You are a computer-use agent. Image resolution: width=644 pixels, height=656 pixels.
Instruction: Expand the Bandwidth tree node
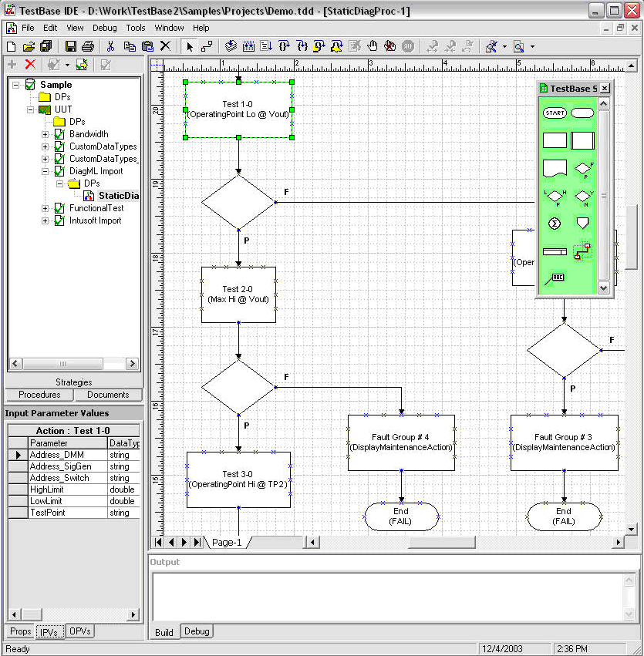(x=45, y=134)
